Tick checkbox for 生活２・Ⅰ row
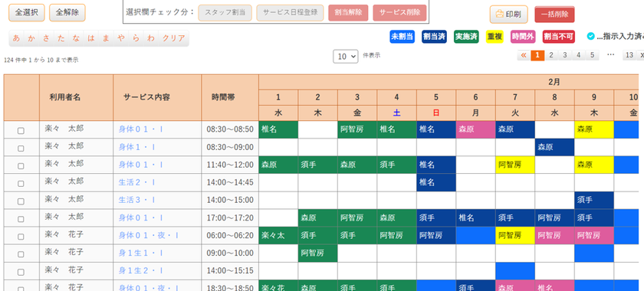 click(x=21, y=184)
